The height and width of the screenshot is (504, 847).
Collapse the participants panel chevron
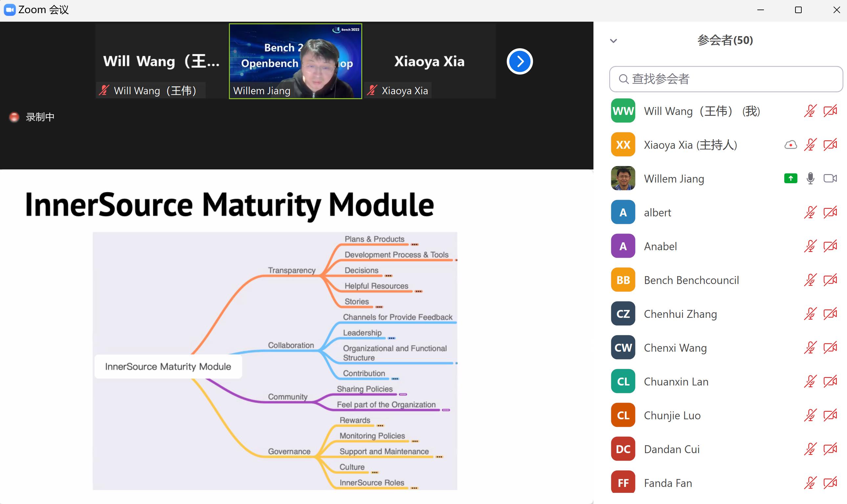(613, 41)
